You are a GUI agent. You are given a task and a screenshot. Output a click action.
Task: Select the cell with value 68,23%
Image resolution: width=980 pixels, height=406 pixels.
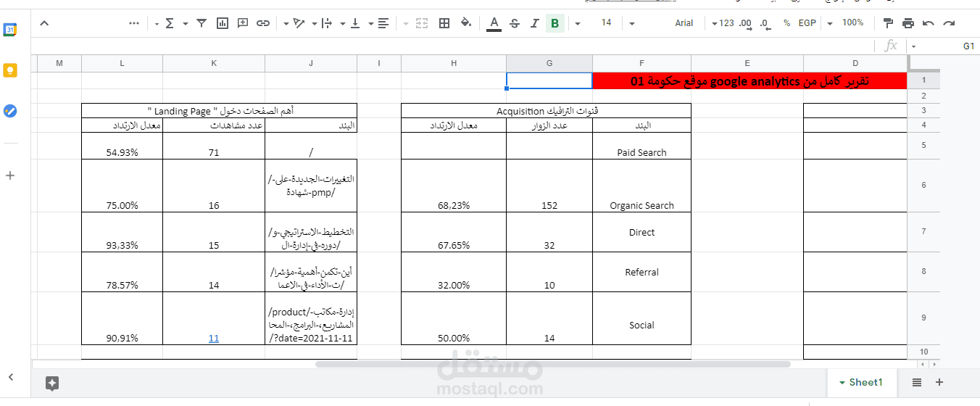click(454, 186)
